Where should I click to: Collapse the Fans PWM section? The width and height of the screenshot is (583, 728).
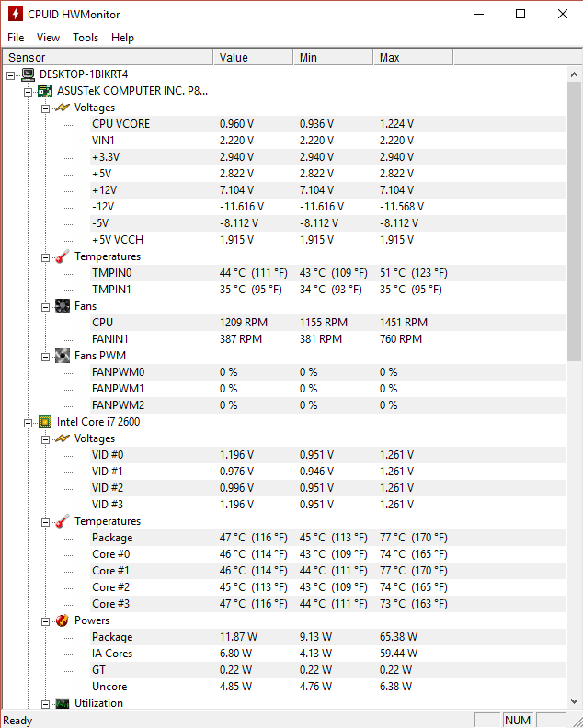coord(45,357)
